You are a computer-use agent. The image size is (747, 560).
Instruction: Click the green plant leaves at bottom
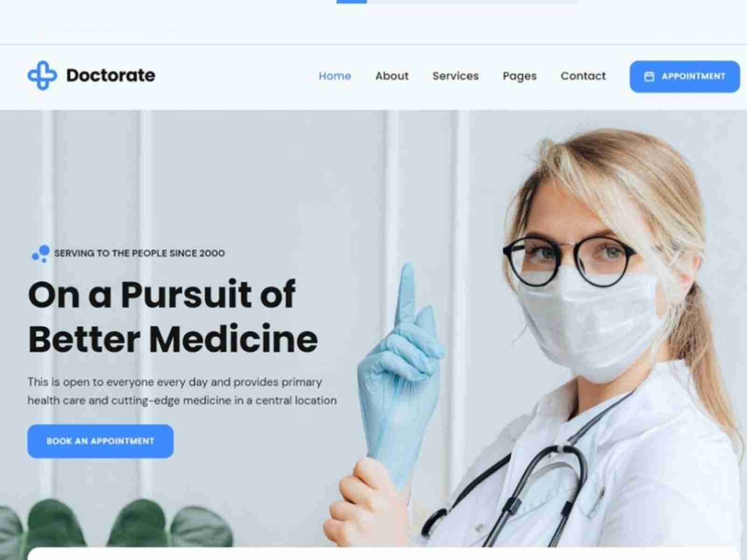pyautogui.click(x=117, y=524)
